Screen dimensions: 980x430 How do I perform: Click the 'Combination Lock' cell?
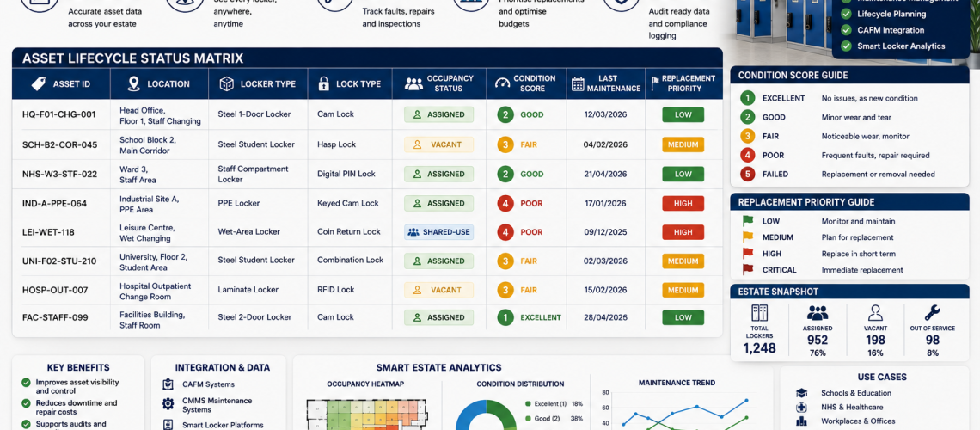[x=350, y=260]
